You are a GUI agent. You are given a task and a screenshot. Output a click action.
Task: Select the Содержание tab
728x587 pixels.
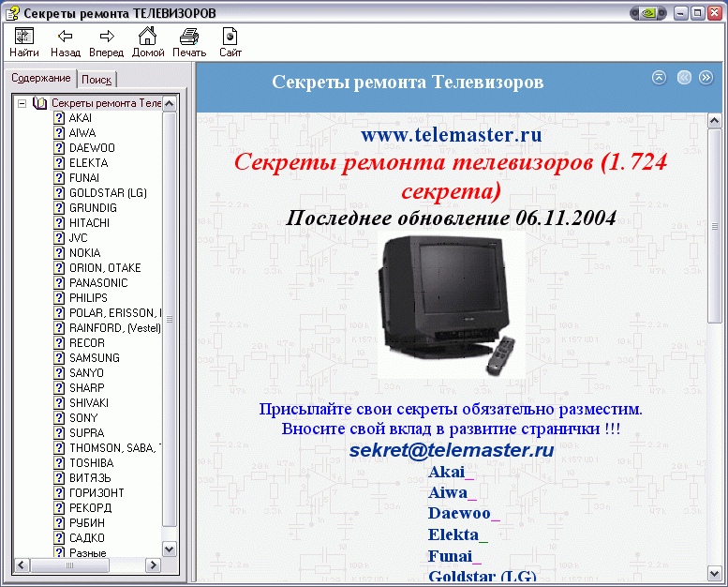coord(40,78)
